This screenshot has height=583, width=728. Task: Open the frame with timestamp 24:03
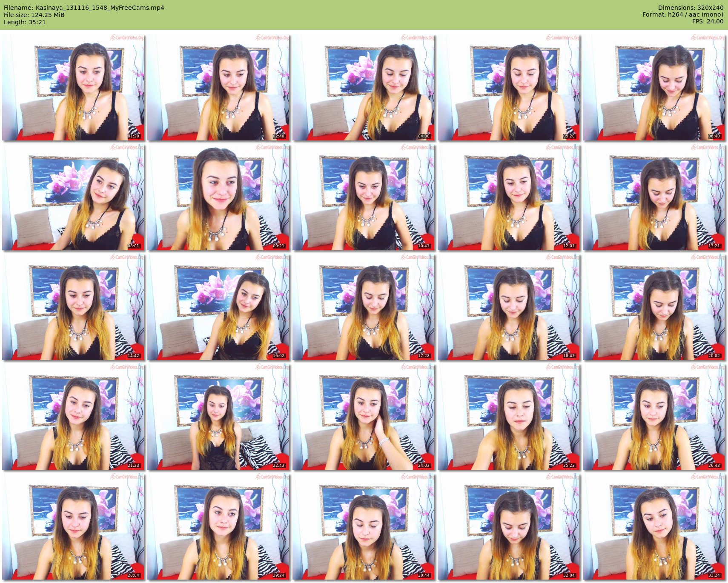coord(364,417)
